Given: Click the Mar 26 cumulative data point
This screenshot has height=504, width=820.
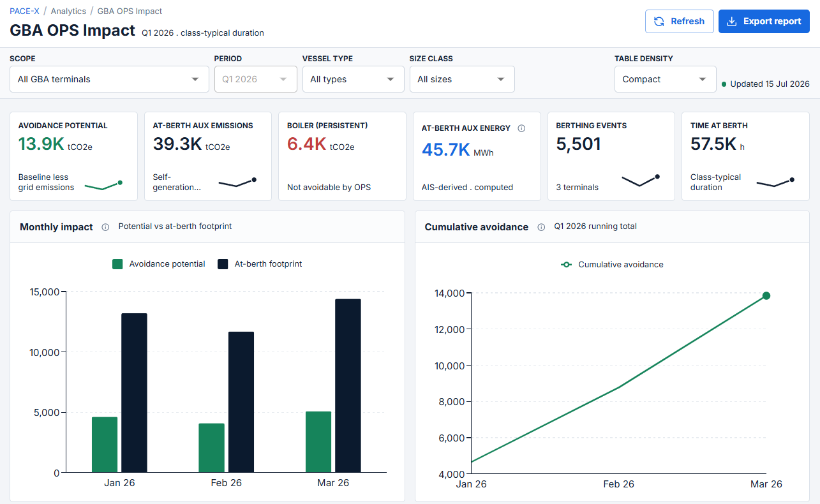Looking at the screenshot, I should click(766, 295).
